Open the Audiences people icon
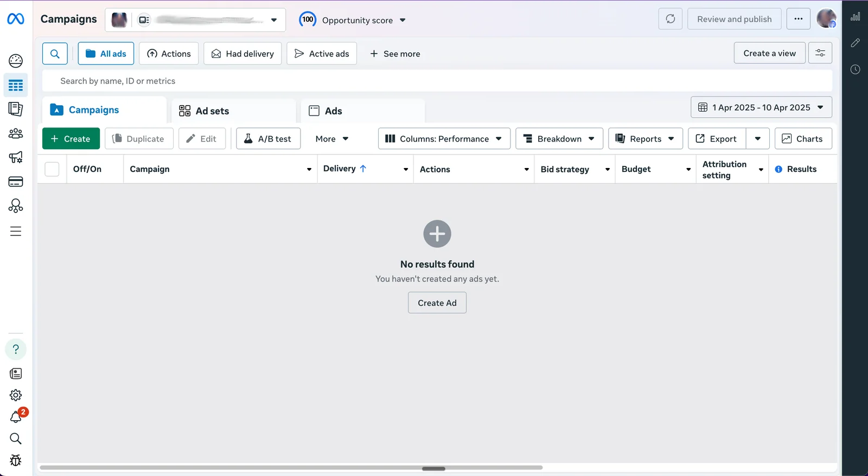The image size is (868, 476). [x=16, y=133]
